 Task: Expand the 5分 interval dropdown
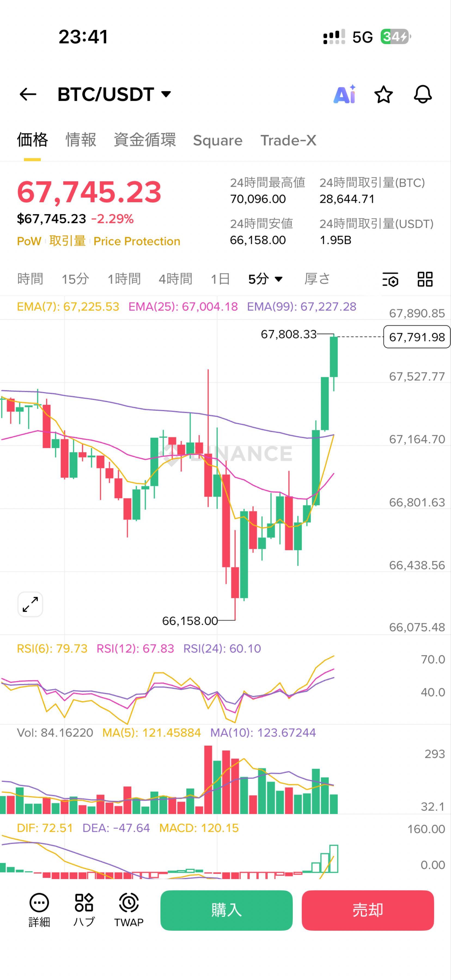point(265,279)
